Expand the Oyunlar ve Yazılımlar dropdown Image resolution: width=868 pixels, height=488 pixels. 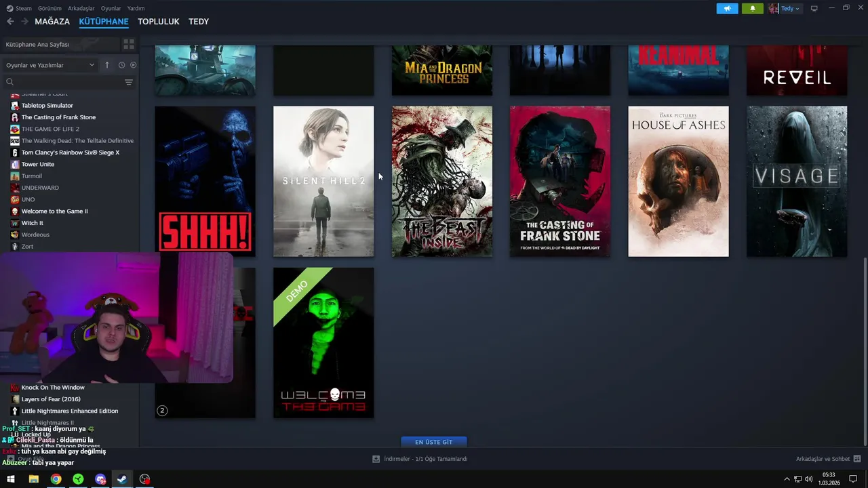coord(50,65)
